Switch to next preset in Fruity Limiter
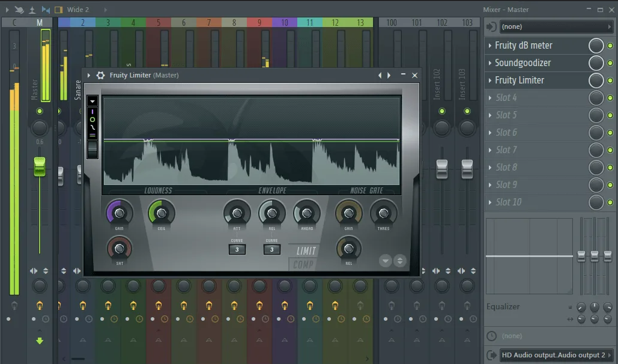The image size is (618, 364). pyautogui.click(x=389, y=75)
